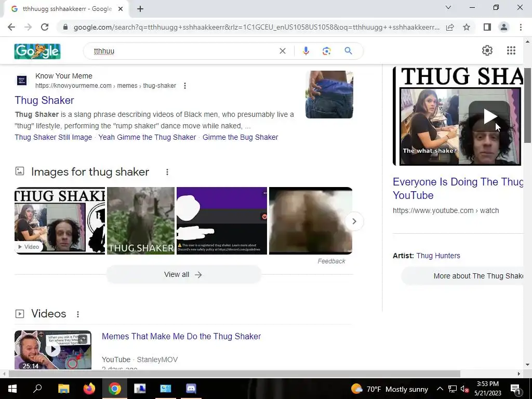Open Gimme the Bug Shaker sublink
Image resolution: width=532 pixels, height=399 pixels.
(240, 137)
